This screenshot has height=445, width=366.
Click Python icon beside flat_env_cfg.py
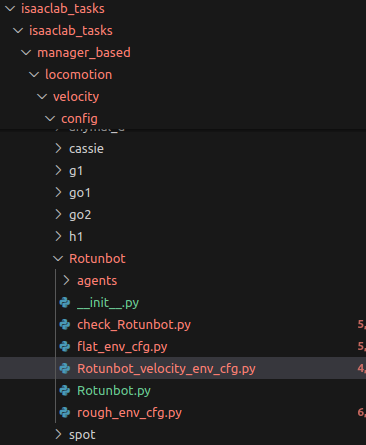[x=65, y=347]
